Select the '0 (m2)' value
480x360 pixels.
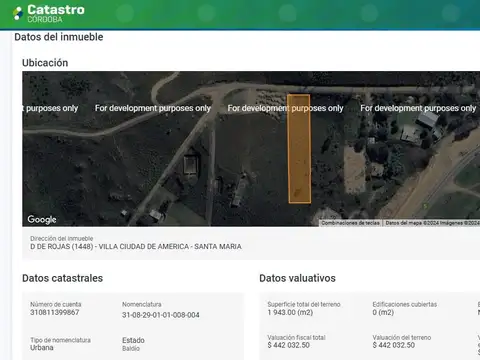pyautogui.click(x=383, y=312)
